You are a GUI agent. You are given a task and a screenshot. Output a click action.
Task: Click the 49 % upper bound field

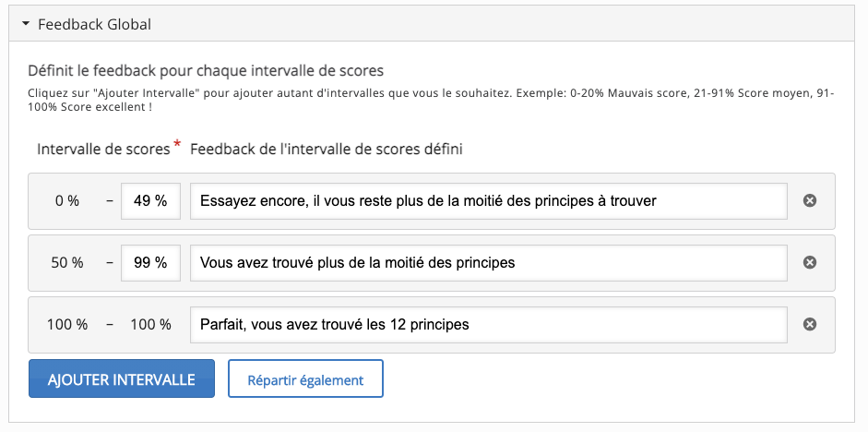point(149,200)
